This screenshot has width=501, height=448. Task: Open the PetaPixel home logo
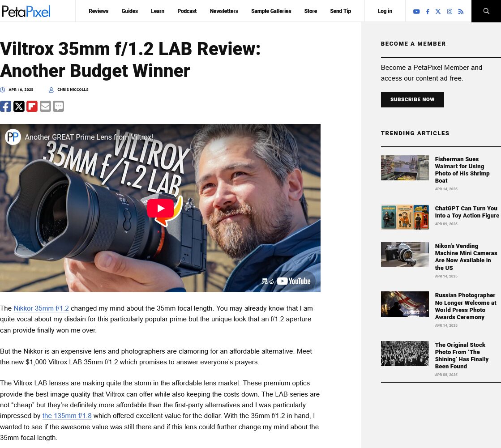(x=26, y=11)
